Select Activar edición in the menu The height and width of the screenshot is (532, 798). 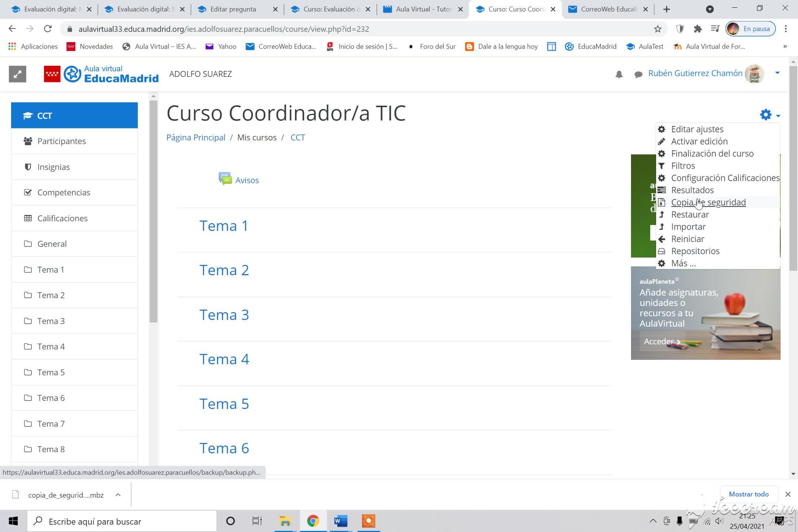coord(699,141)
